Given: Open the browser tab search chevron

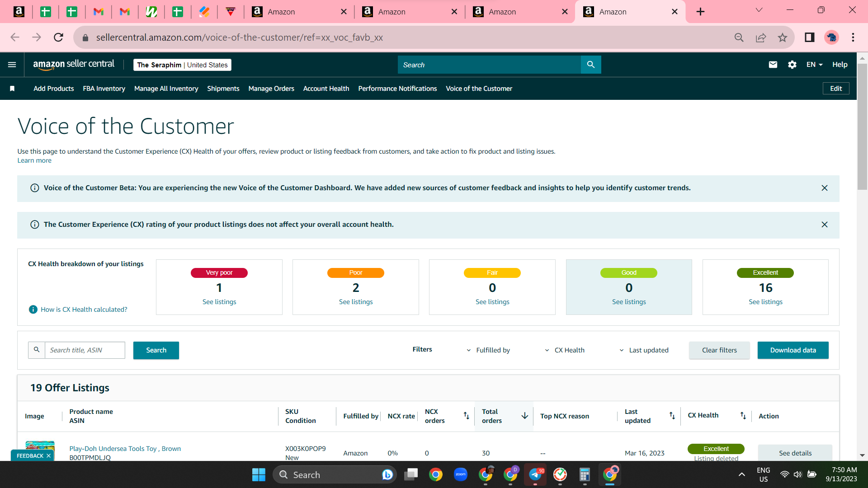Looking at the screenshot, I should (759, 10).
